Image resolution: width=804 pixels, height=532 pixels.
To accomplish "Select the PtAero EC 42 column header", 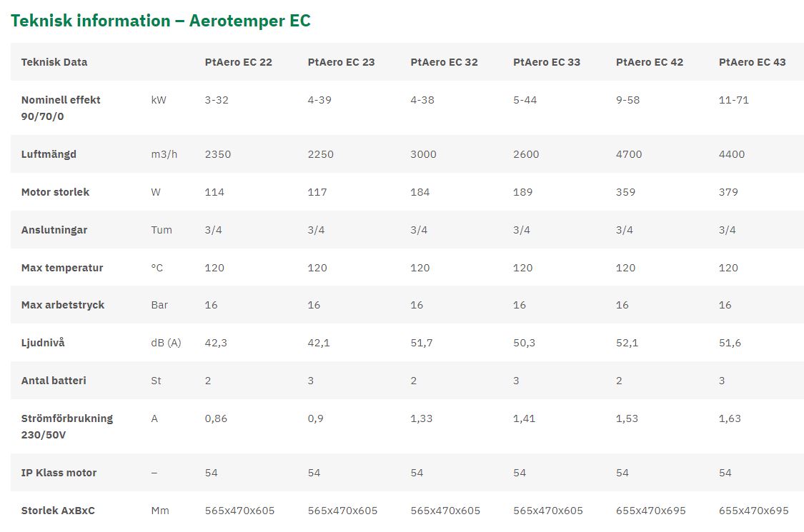I will pyautogui.click(x=650, y=62).
